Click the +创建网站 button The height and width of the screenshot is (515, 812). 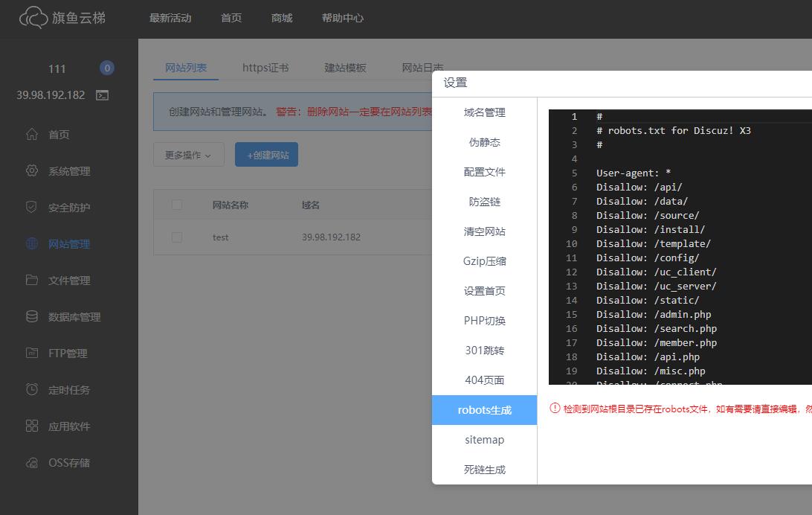(x=266, y=155)
